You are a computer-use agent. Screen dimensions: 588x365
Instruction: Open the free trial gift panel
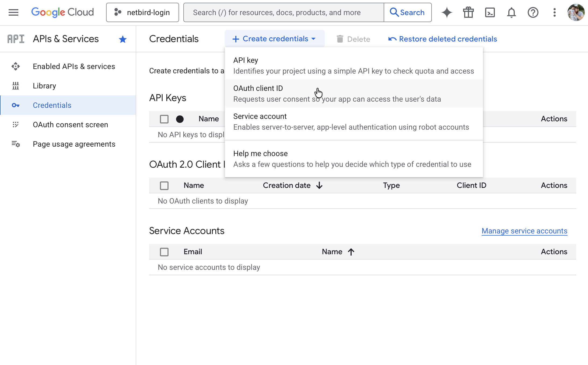coord(468,12)
